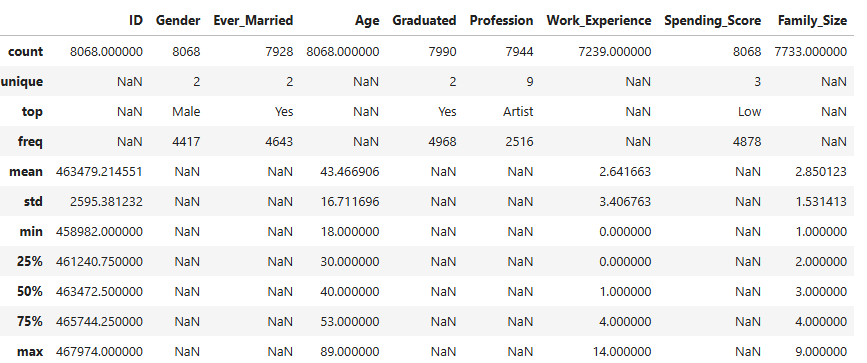The height and width of the screenshot is (363, 867).
Task: Select the Profession column header
Action: tap(502, 21)
